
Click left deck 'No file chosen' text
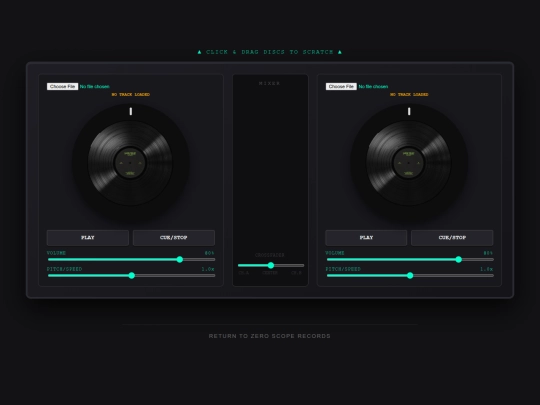coord(95,86)
